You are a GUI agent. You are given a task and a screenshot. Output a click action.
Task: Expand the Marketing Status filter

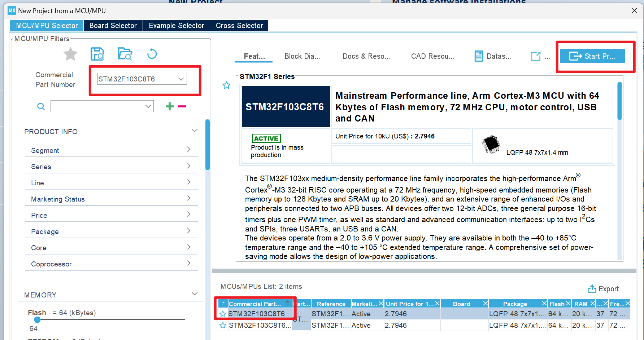112,199
